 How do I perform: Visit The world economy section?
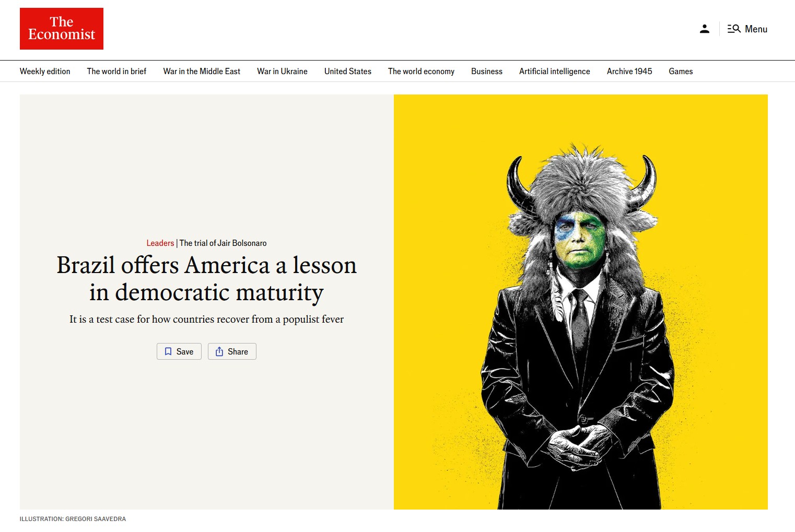[421, 72]
